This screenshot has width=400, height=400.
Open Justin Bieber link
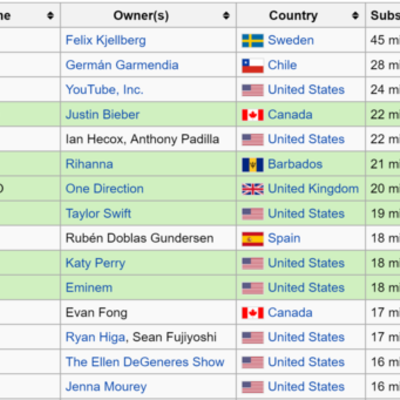[102, 115]
